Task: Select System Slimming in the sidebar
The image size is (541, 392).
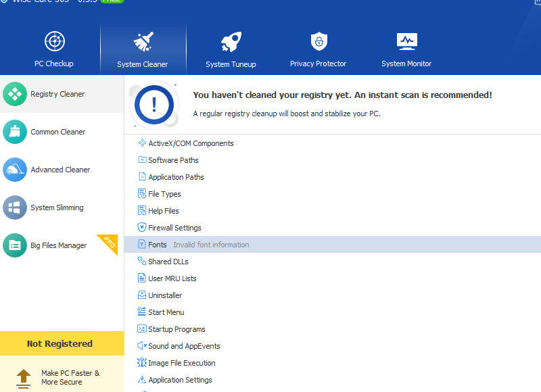Action: 62,207
